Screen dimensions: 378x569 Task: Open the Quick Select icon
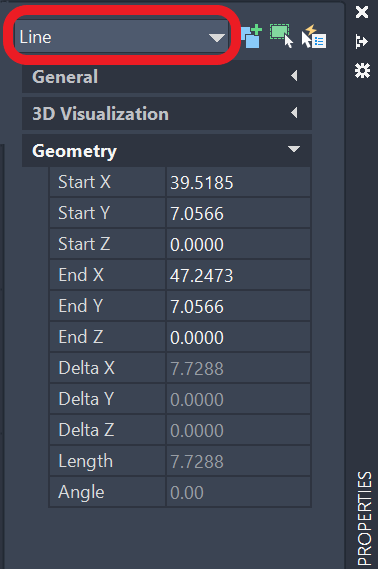pyautogui.click(x=314, y=36)
